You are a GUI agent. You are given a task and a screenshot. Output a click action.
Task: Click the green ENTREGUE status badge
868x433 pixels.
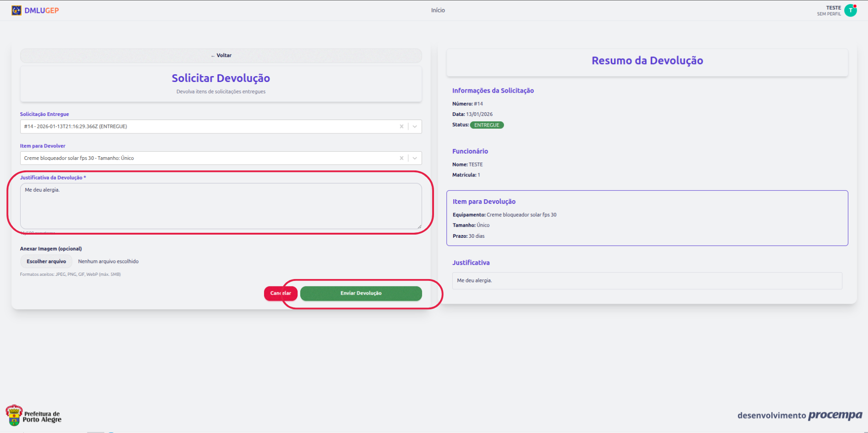(487, 125)
